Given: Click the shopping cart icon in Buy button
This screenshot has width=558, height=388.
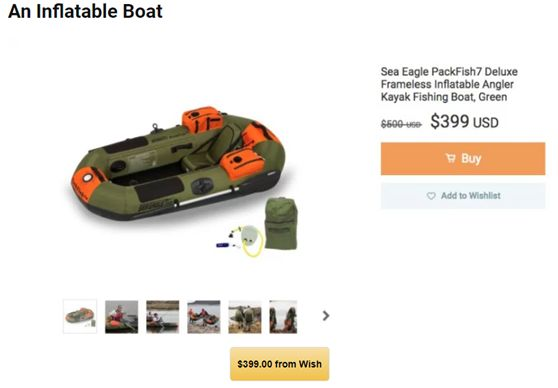Looking at the screenshot, I should [451, 158].
